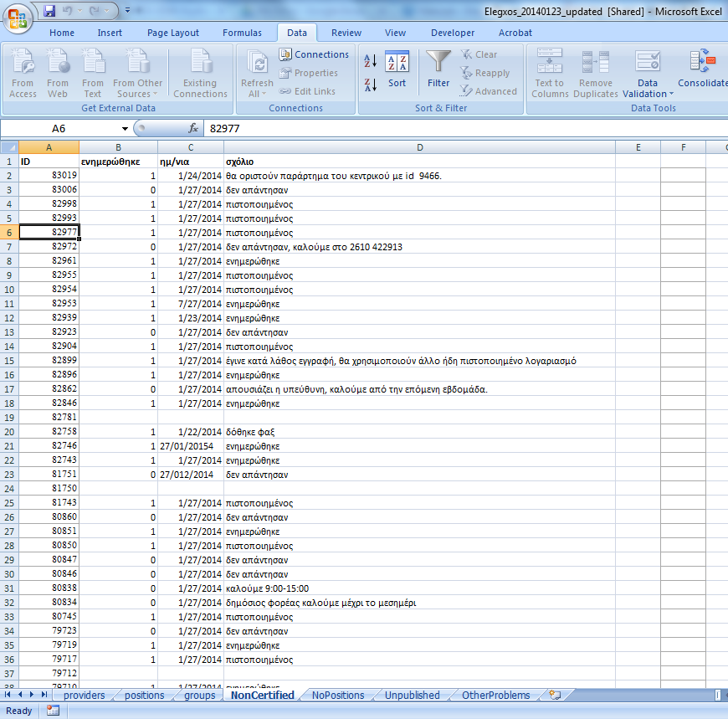Open Advanced filter options
728x719 pixels.
point(489,91)
